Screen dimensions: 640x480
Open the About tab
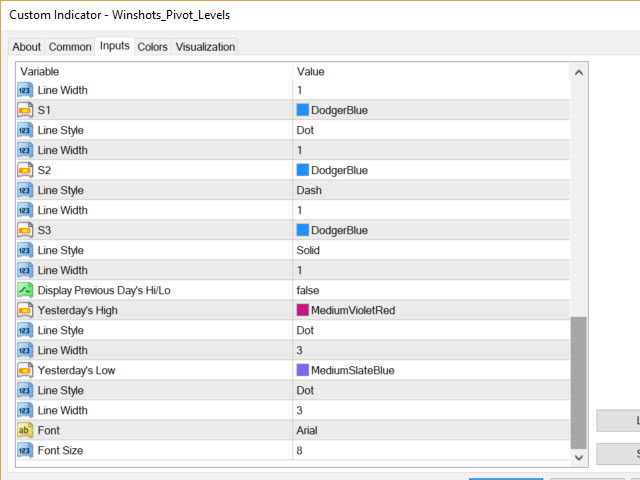click(x=27, y=47)
